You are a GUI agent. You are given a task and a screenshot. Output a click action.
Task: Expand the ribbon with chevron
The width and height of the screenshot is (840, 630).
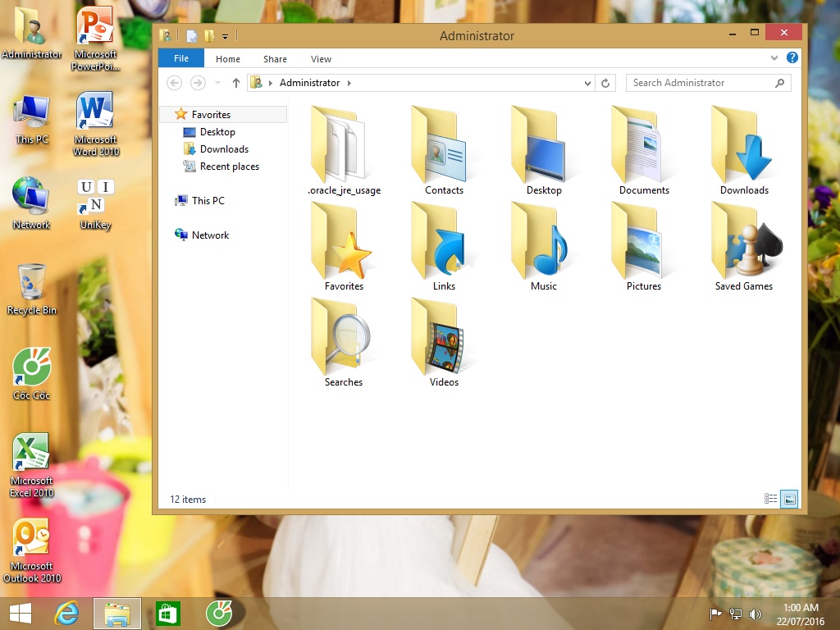[x=774, y=58]
